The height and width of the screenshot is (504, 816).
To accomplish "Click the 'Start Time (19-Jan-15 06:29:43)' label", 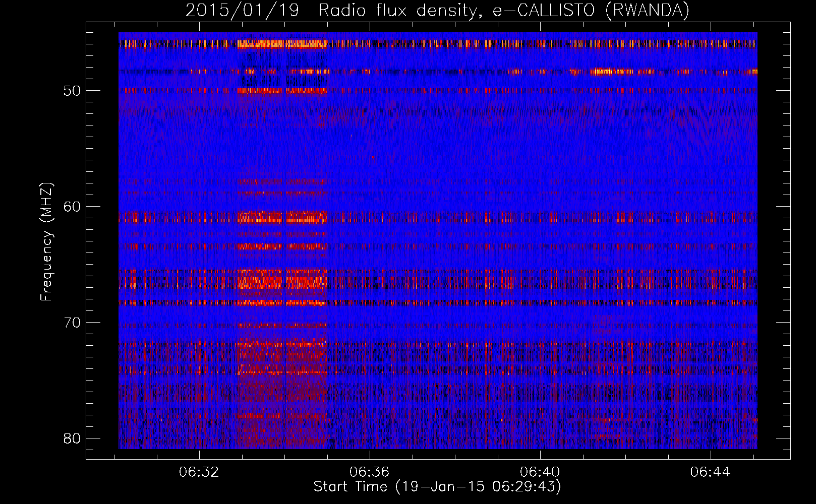I will (x=437, y=487).
